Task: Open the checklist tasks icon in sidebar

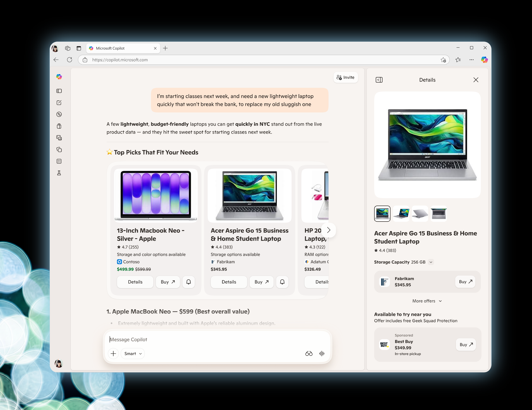Action: click(x=59, y=161)
